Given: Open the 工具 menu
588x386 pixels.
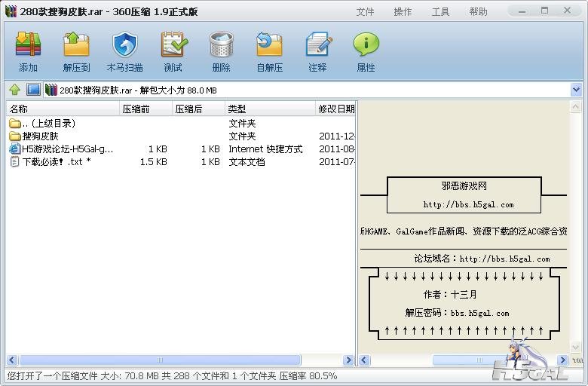Looking at the screenshot, I should 440,11.
